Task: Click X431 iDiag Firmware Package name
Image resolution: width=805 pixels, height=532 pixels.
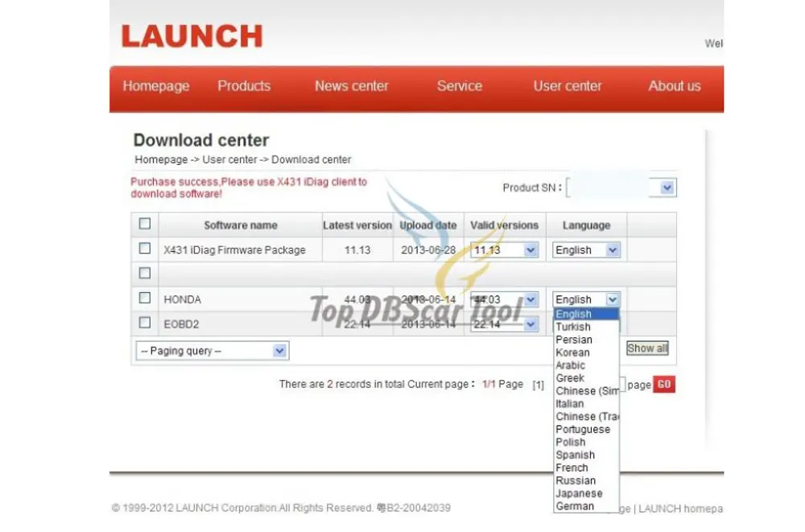Action: (234, 250)
